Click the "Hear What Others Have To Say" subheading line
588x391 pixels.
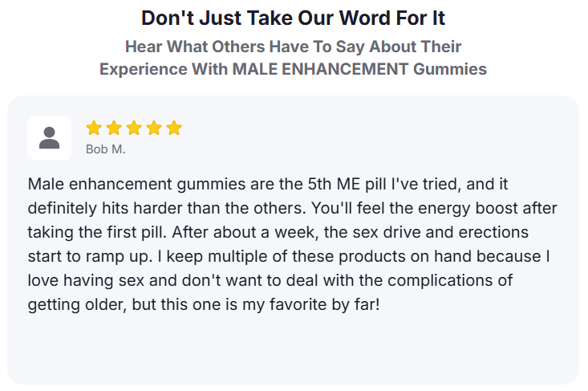click(293, 46)
